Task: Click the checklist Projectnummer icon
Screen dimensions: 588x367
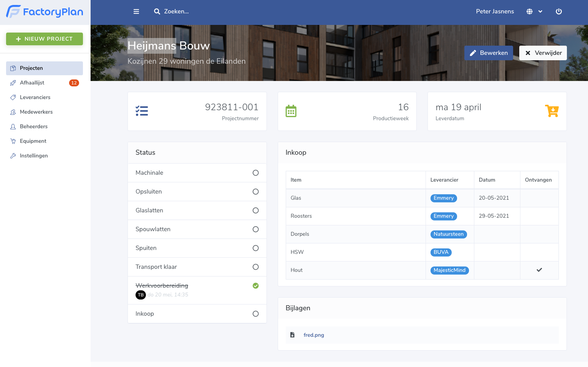Action: (142, 111)
